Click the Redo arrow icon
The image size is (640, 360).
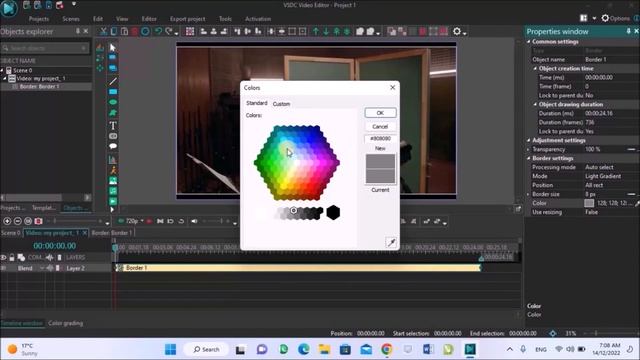[x=169, y=31]
